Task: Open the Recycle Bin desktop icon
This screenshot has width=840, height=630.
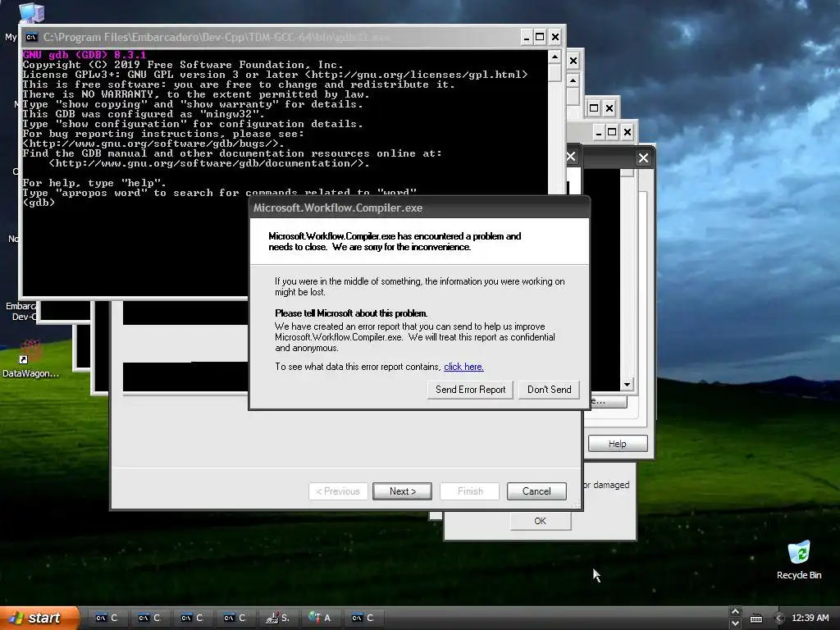Action: [799, 560]
